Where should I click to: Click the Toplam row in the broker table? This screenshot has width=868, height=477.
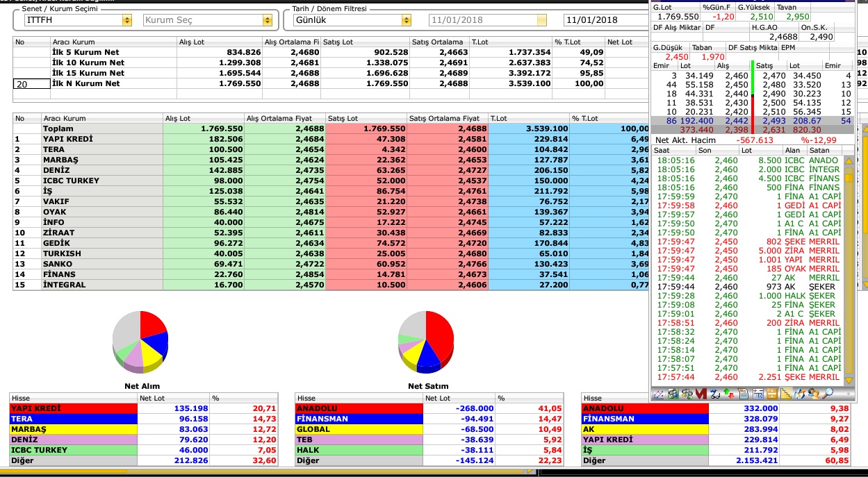[331, 128]
